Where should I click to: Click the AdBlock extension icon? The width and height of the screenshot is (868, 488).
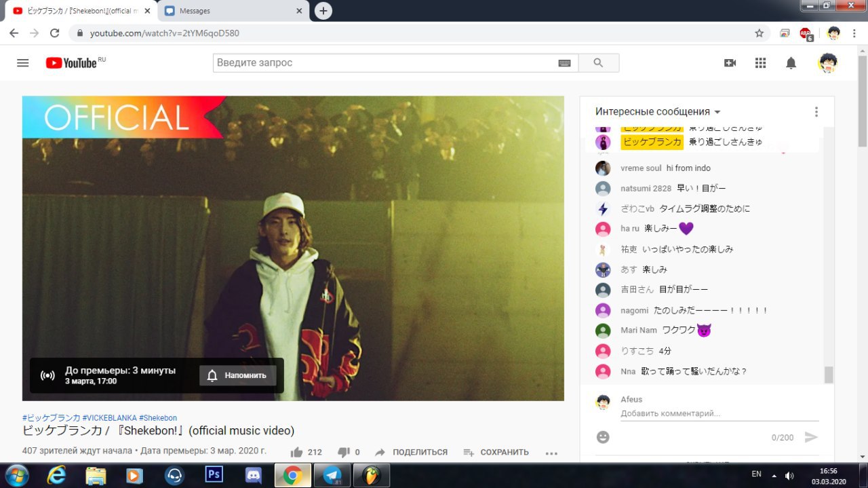tap(806, 33)
